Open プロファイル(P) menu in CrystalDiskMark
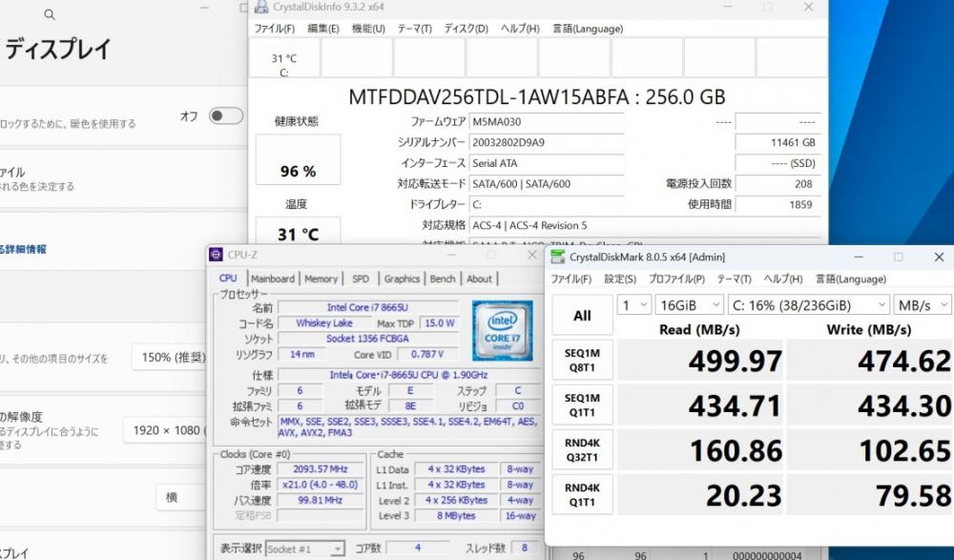954x560 pixels. tap(676, 279)
